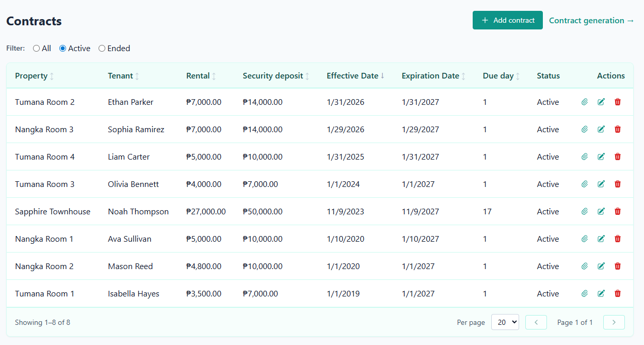The width and height of the screenshot is (644, 345).
Task: Go to next page arrow
Action: tap(614, 322)
